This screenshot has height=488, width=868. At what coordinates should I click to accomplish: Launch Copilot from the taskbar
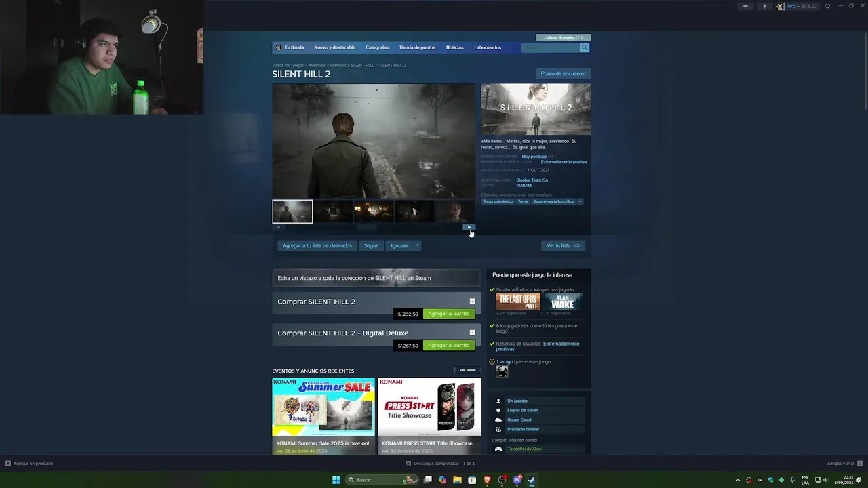443,480
